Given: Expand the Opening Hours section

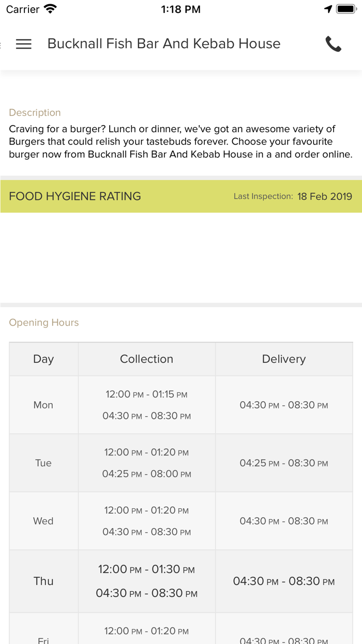Looking at the screenshot, I should [43, 322].
